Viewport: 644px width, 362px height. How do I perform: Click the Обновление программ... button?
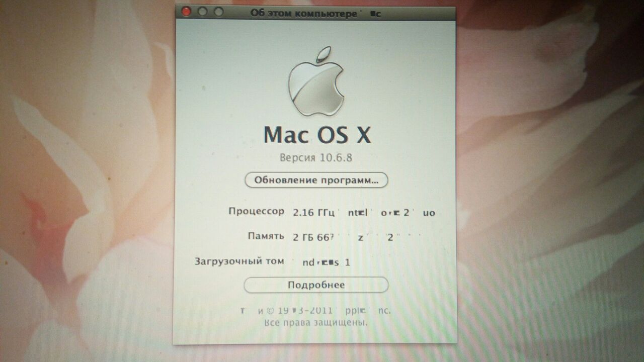point(316,180)
